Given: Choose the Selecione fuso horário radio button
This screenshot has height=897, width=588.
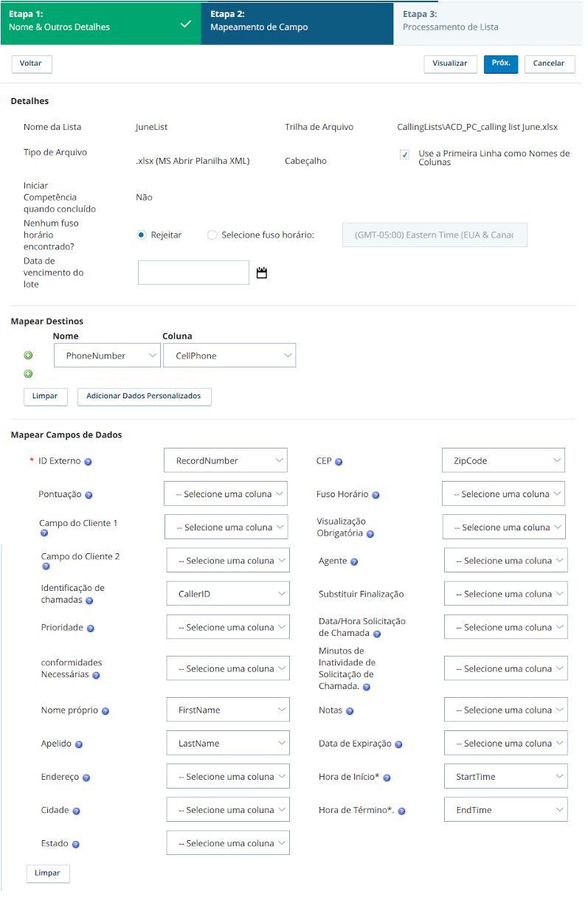Looking at the screenshot, I should (x=212, y=235).
